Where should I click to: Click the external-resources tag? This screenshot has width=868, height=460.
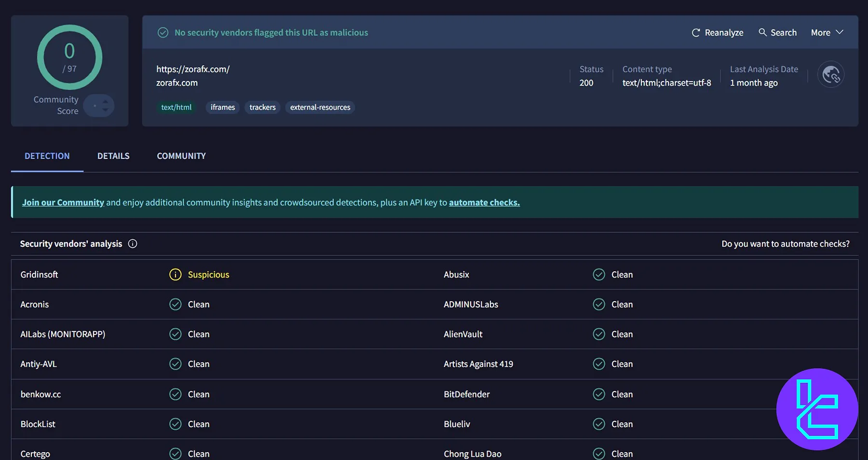[320, 107]
